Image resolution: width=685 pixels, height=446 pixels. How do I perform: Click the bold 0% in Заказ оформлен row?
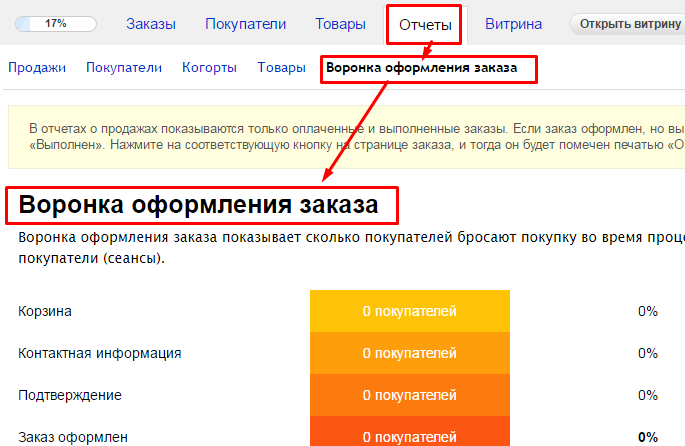coord(647,437)
